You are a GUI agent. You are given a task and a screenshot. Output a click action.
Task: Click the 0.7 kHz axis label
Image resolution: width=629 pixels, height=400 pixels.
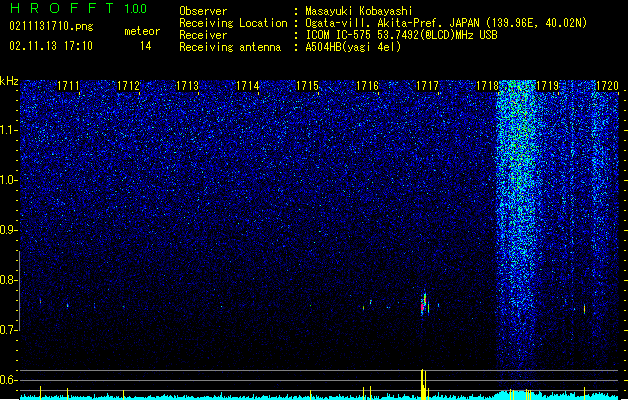click(x=9, y=330)
